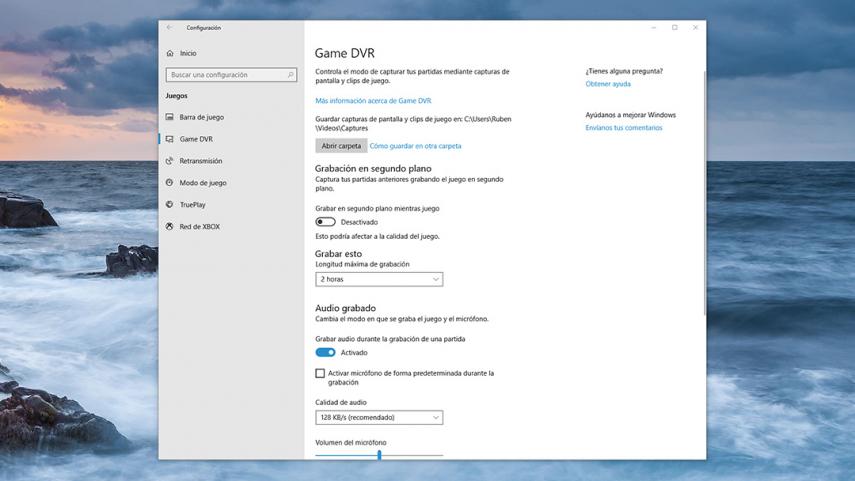Focus the Buscar una configuración field
Viewport: 855px width, 481px height.
tap(231, 75)
